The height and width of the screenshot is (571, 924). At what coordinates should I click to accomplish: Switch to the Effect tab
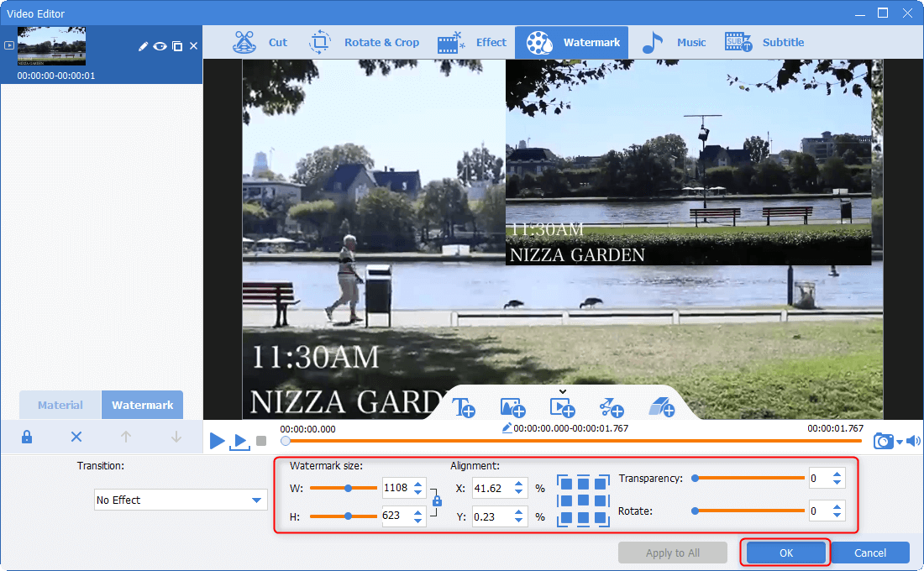(x=472, y=43)
